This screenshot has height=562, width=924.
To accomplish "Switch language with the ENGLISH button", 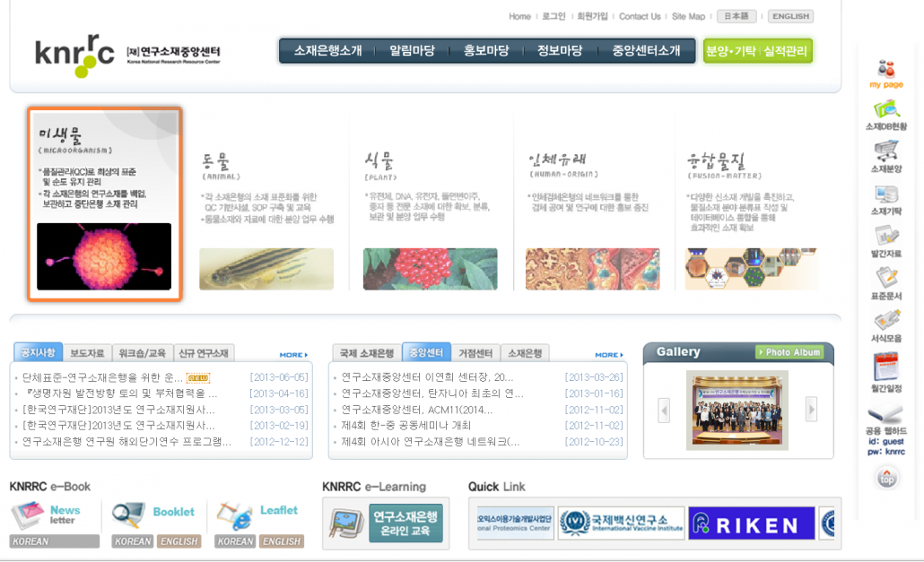I will coord(790,16).
